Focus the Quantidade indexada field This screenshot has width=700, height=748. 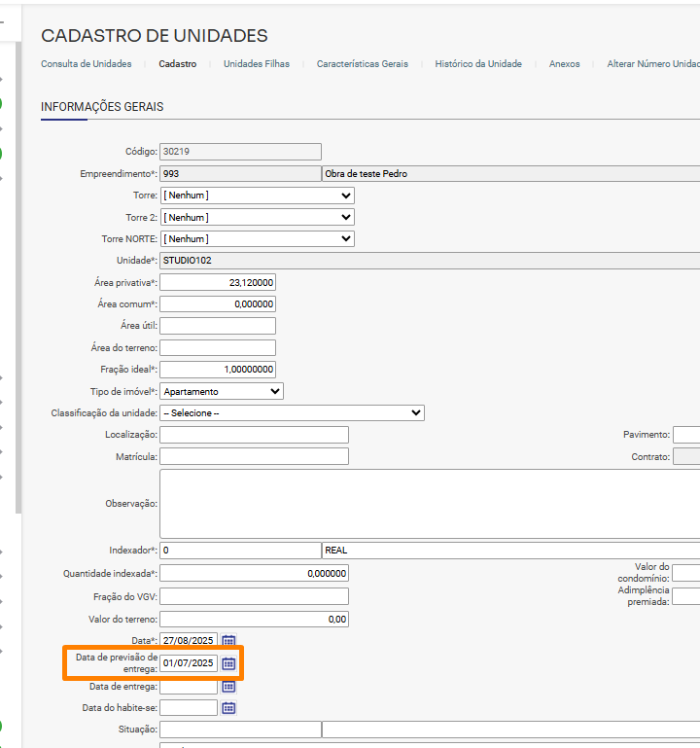[x=254, y=574]
